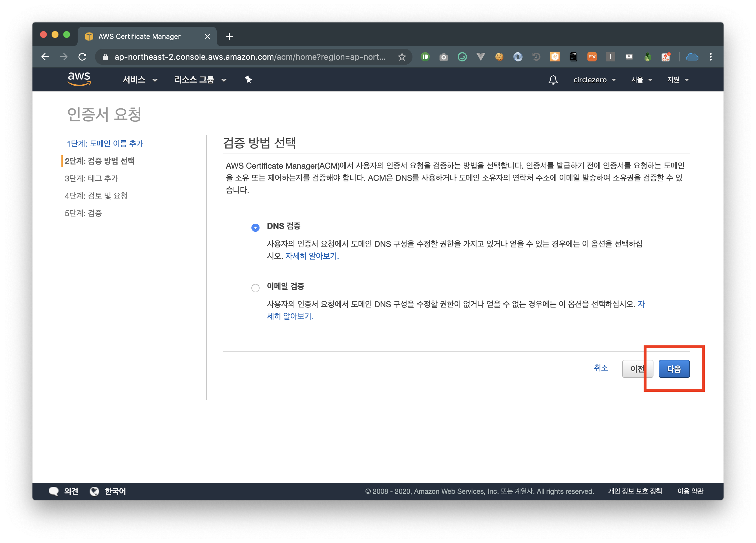756x543 pixels.
Task: Bookmark page with the star icon
Action: 402,57
